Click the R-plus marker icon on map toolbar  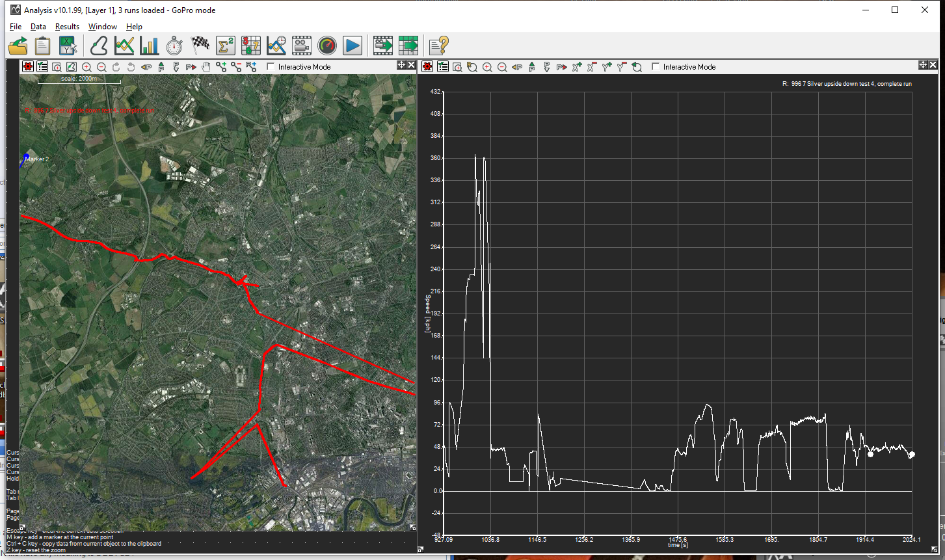251,66
